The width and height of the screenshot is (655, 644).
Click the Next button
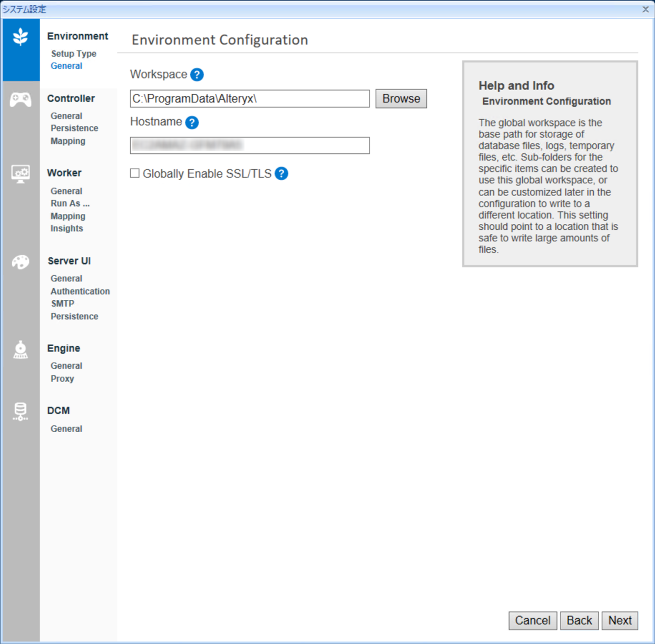(620, 620)
